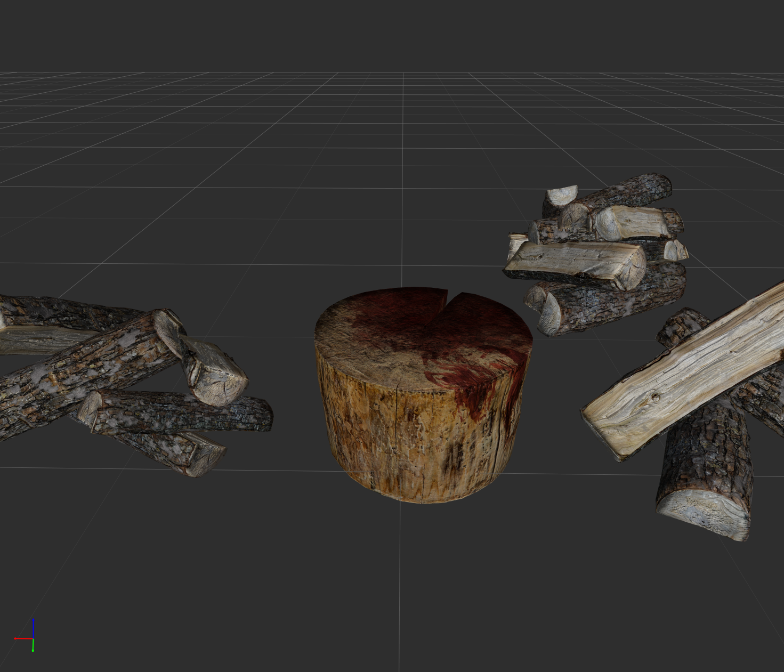The width and height of the screenshot is (784, 672).
Task: Click the green dot on the axis gizmo
Action: pos(33,650)
